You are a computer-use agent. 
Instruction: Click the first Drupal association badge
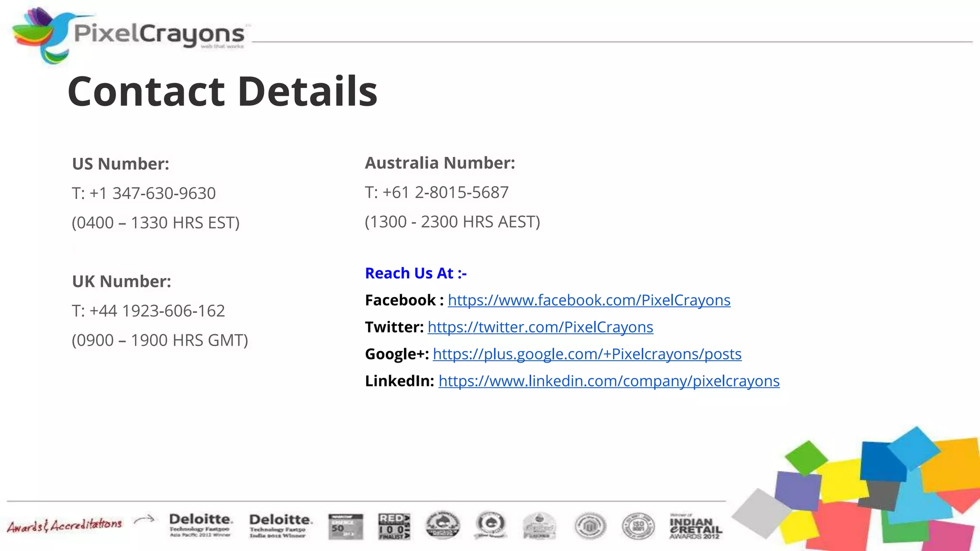[x=443, y=525]
